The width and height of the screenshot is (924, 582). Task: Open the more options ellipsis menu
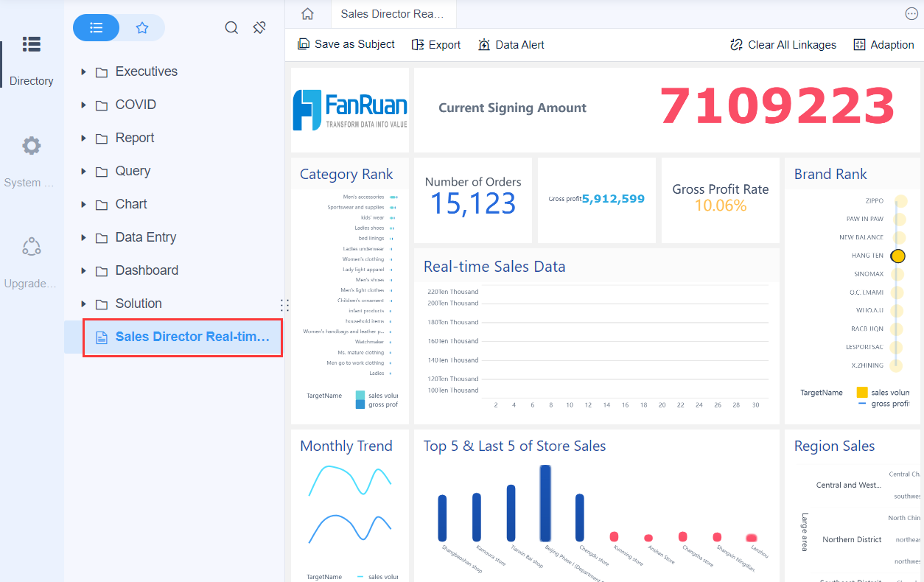[x=911, y=13]
